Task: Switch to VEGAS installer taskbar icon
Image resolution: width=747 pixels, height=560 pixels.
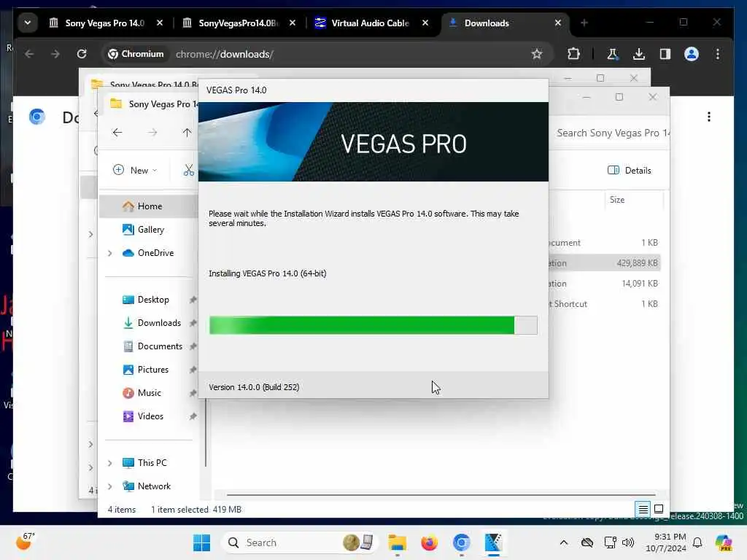Action: click(x=493, y=542)
